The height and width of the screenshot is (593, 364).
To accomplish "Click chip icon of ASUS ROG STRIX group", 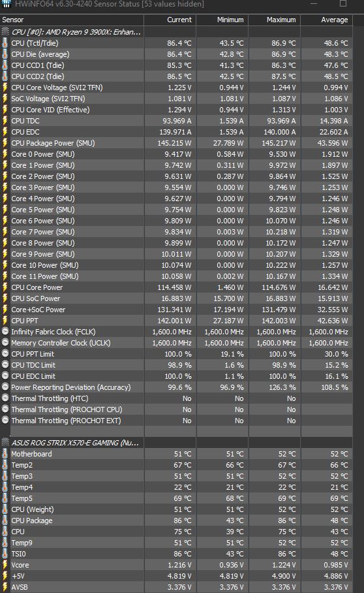I will click(x=5, y=443).
